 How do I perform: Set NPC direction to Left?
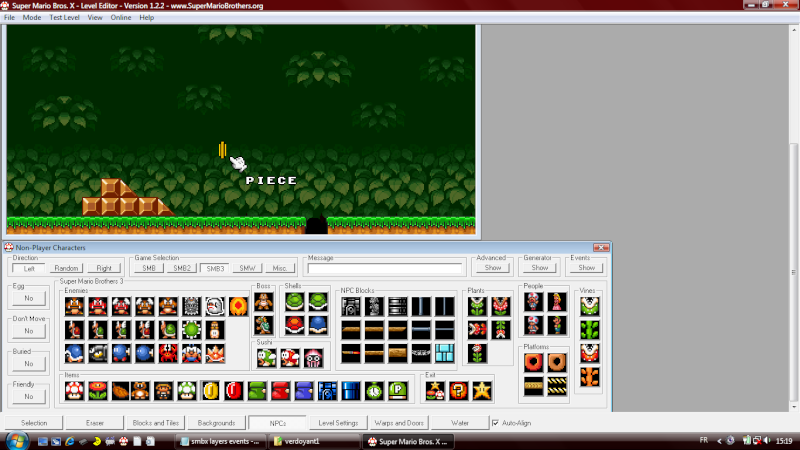click(x=29, y=268)
